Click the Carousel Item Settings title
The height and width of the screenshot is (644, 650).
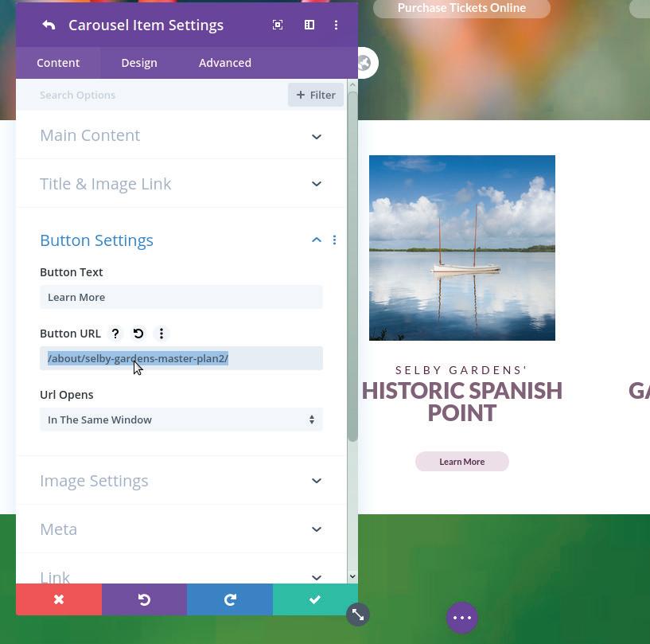point(146,25)
